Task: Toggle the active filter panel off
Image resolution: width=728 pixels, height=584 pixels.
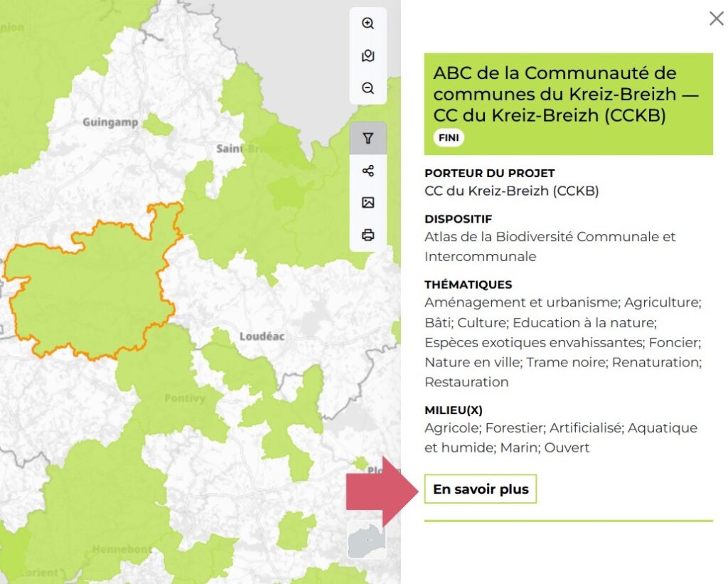Action: [368, 139]
